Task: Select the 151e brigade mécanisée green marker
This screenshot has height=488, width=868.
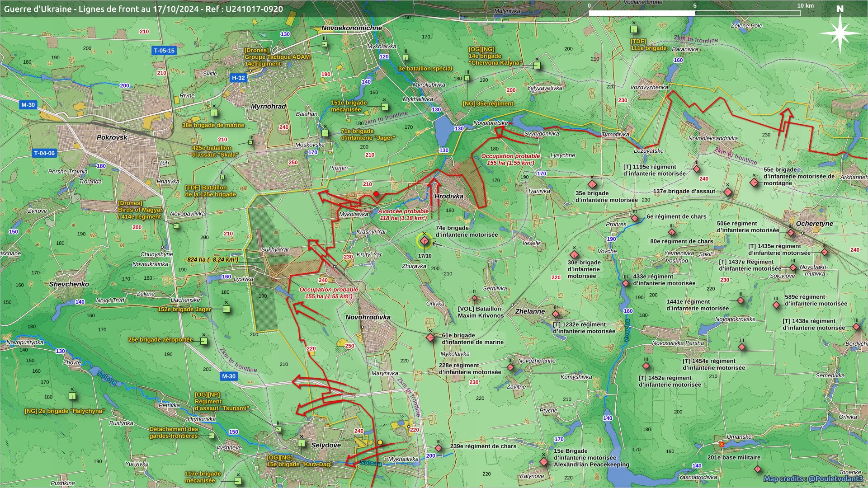Action: [x=385, y=107]
